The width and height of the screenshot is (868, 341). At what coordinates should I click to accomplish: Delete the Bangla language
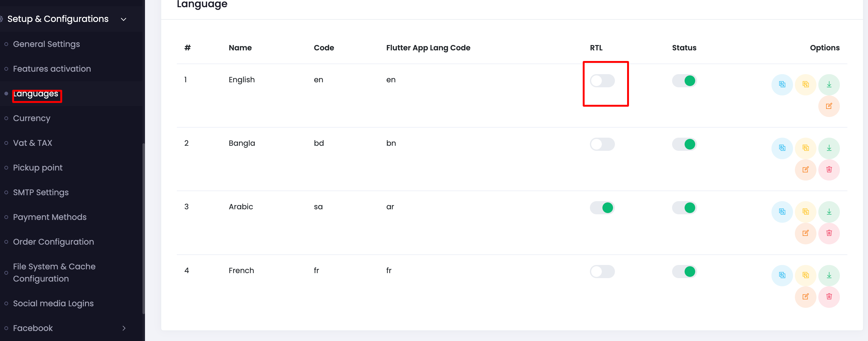pos(829,169)
